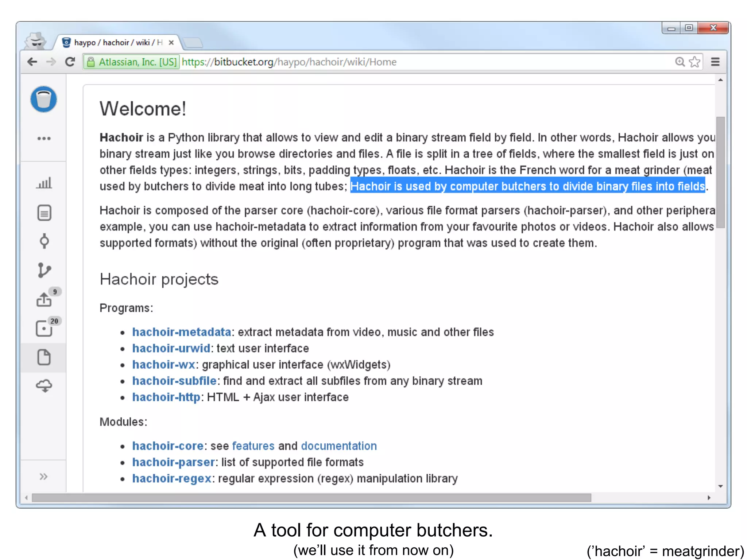Screen dimensions: 747x560
Task: Select the Wiki page icon in sidebar
Action: (44, 357)
